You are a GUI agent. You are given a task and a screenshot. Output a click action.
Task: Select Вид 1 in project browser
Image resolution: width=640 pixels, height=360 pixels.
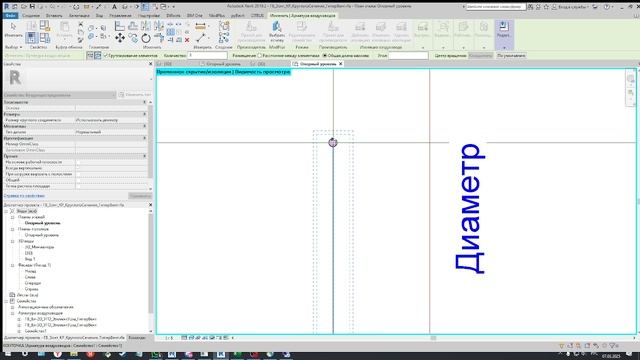[x=30, y=259]
